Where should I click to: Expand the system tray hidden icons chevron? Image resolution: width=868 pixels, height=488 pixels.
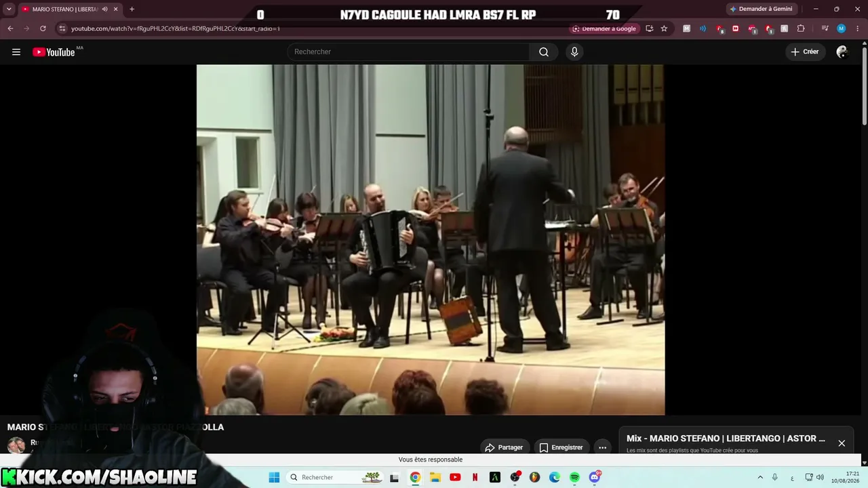pos(760,477)
